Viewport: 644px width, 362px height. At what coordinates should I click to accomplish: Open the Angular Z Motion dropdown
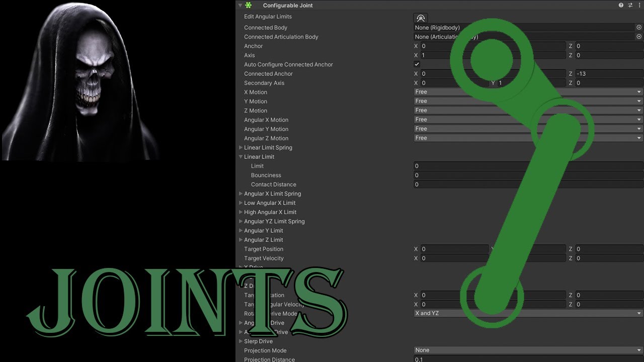(x=528, y=138)
